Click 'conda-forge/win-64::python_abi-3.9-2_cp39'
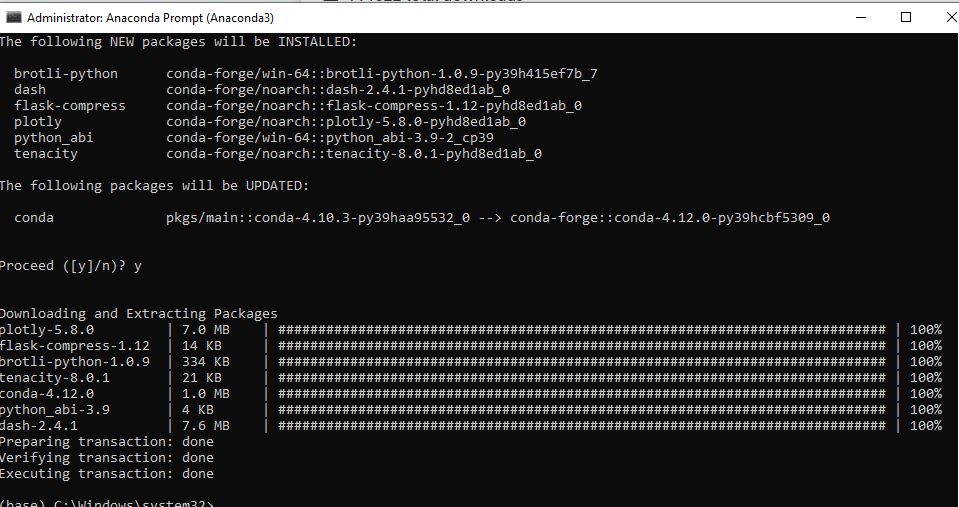Screen dimensions: 959x507 tap(330, 138)
